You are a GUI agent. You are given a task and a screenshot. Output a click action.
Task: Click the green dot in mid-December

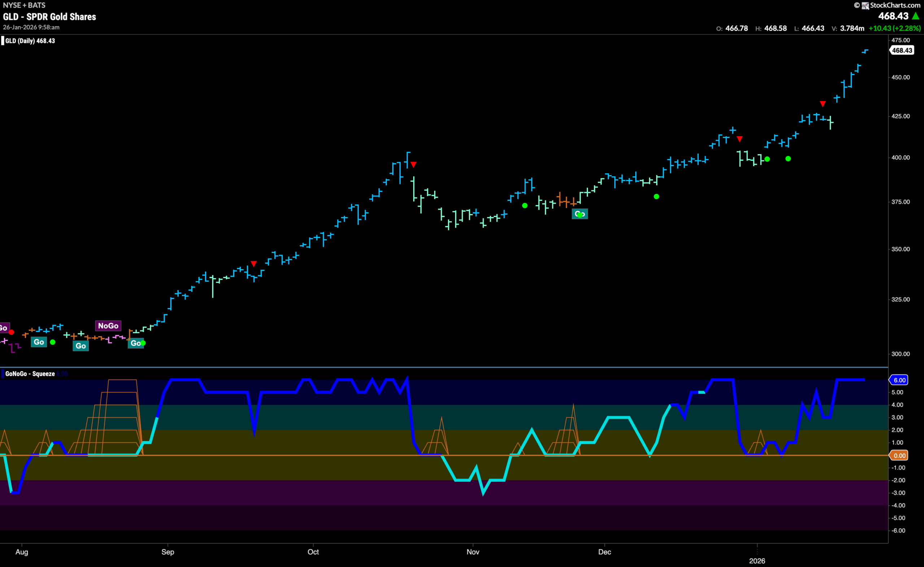[656, 196]
